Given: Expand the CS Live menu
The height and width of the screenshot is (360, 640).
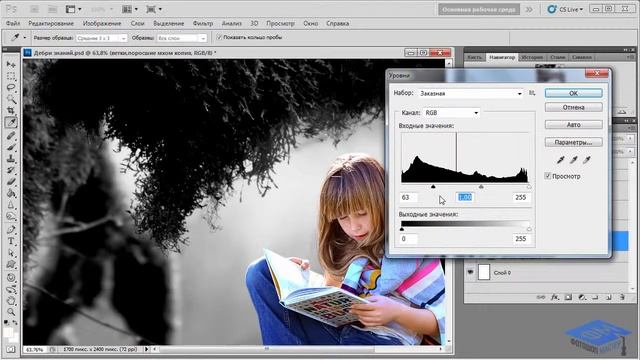Looking at the screenshot, I should (x=565, y=9).
